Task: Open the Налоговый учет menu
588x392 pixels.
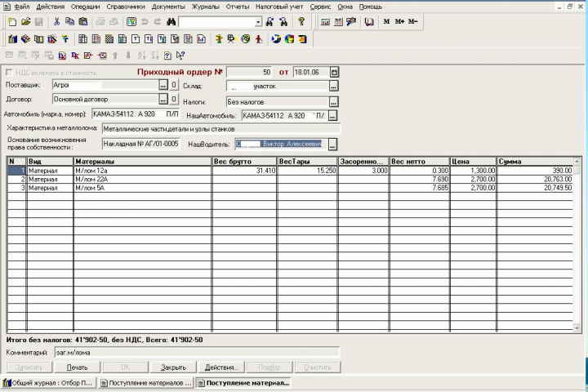Action: pyautogui.click(x=279, y=7)
